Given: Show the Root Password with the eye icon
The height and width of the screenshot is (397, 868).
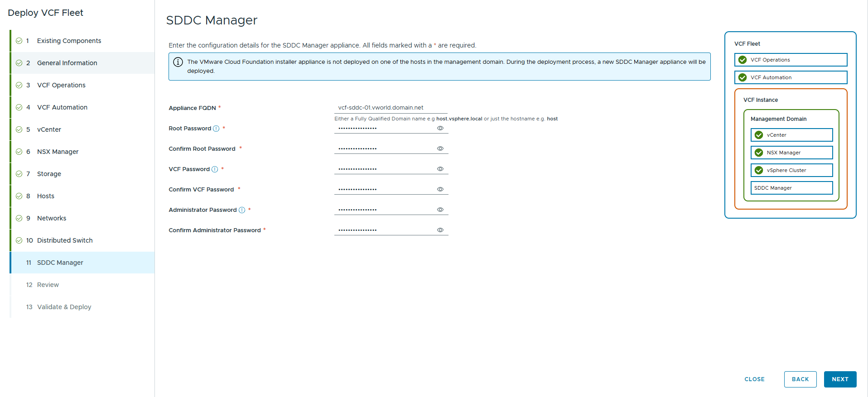Looking at the screenshot, I should click(440, 129).
